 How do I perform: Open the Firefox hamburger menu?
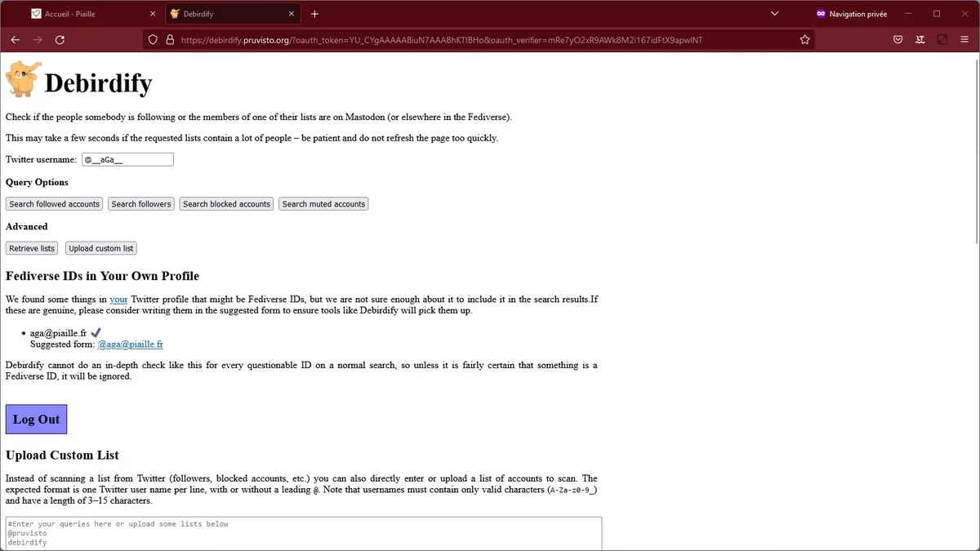965,39
